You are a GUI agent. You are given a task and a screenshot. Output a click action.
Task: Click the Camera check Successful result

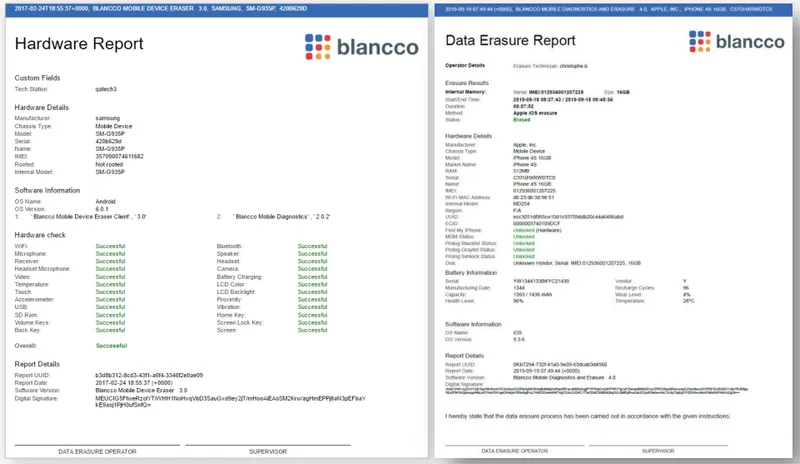(313, 269)
